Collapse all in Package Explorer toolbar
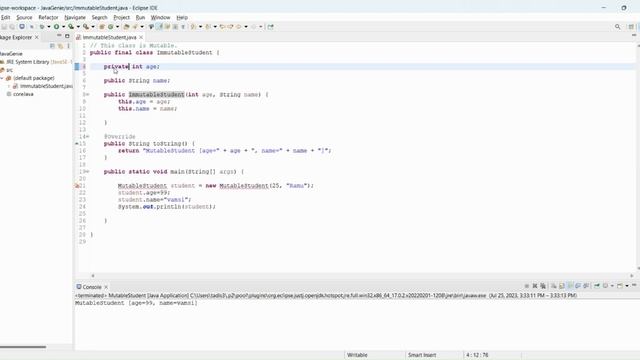The image size is (640, 360). 52,46
